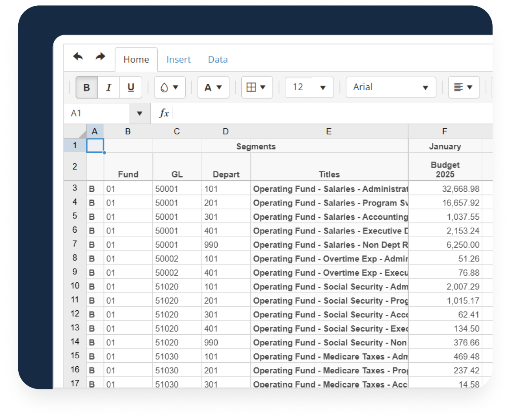Select column D header
The image size is (511, 420).
tap(226, 131)
